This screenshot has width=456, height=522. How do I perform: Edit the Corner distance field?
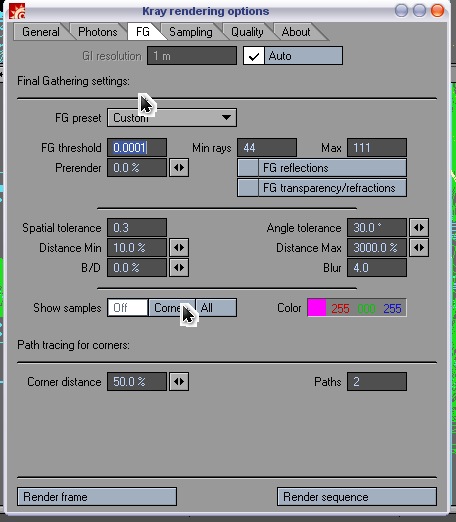[x=137, y=382]
